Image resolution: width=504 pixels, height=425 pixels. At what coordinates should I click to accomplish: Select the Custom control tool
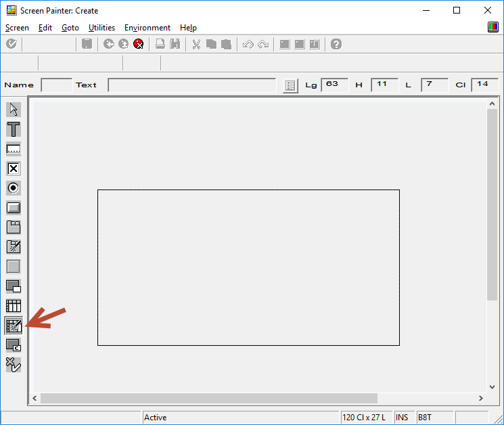point(13,345)
